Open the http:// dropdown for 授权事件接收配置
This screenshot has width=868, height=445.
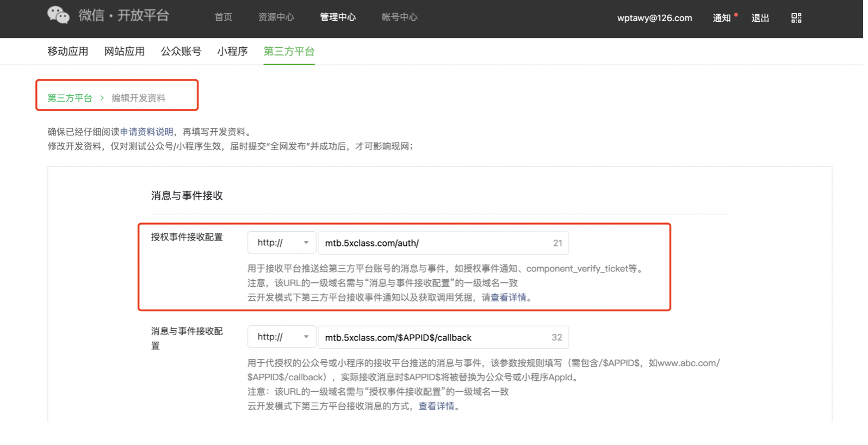coord(283,244)
